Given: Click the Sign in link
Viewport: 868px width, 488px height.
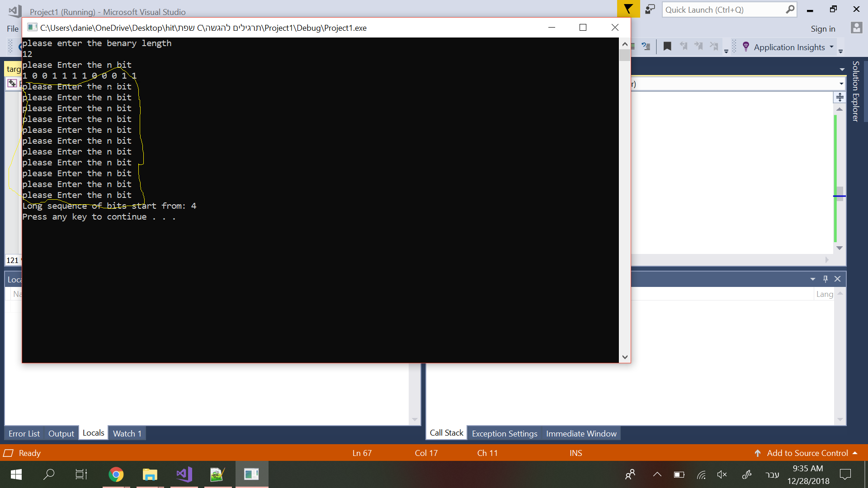Looking at the screenshot, I should point(823,28).
